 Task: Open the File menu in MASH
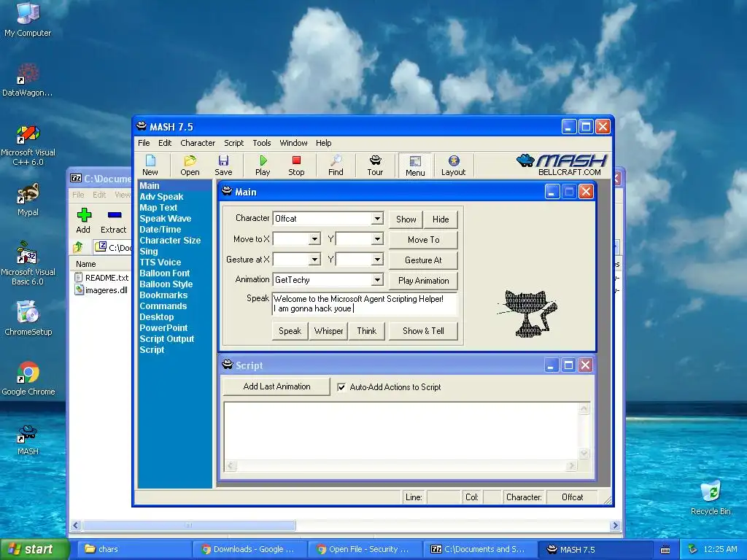click(144, 143)
